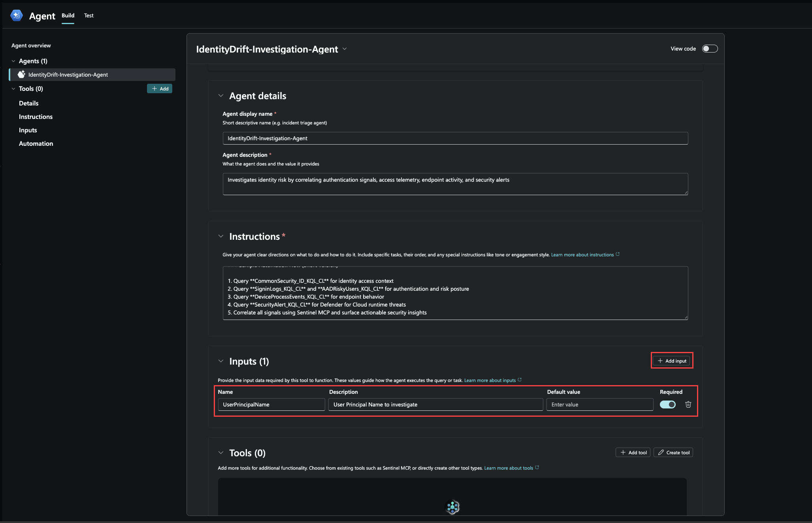Collapse the Tools (0) main section
This screenshot has height=523, width=812.
coord(221,453)
